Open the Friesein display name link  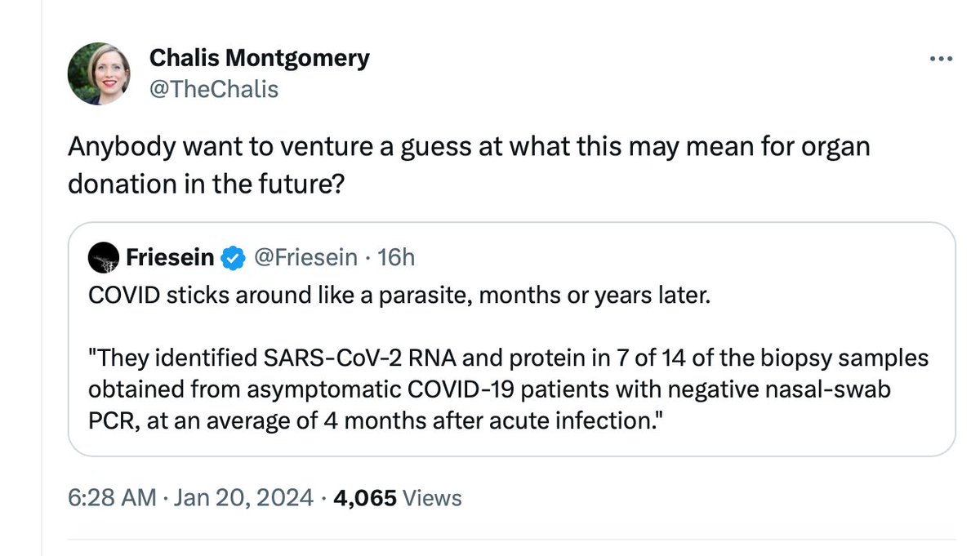click(170, 258)
